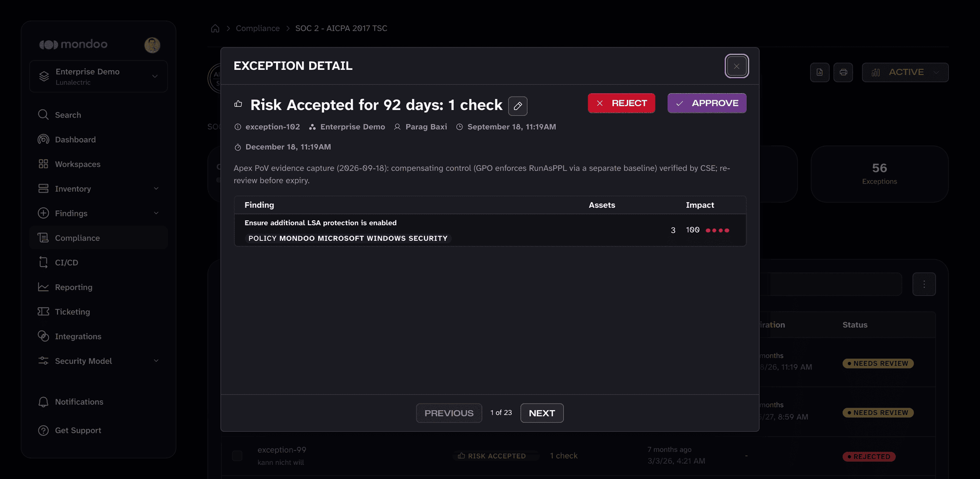Expand the Inventory sidebar chevron
This screenshot has height=479, width=980.
pyautogui.click(x=156, y=189)
